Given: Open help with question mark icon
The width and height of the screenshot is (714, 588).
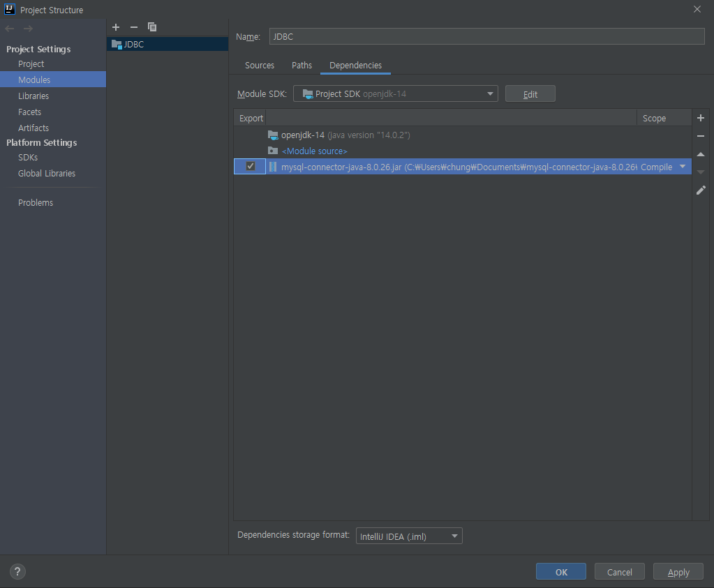Looking at the screenshot, I should point(17,572).
